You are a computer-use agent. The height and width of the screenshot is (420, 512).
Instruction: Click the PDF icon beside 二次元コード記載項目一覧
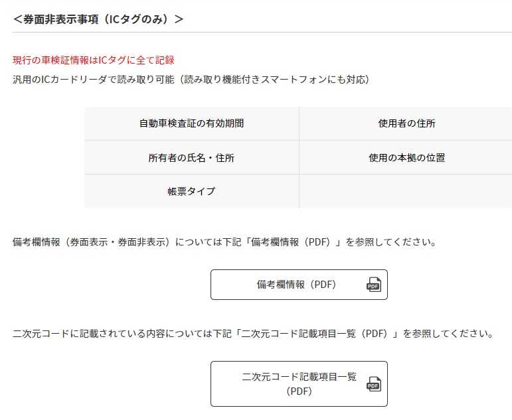click(x=375, y=384)
